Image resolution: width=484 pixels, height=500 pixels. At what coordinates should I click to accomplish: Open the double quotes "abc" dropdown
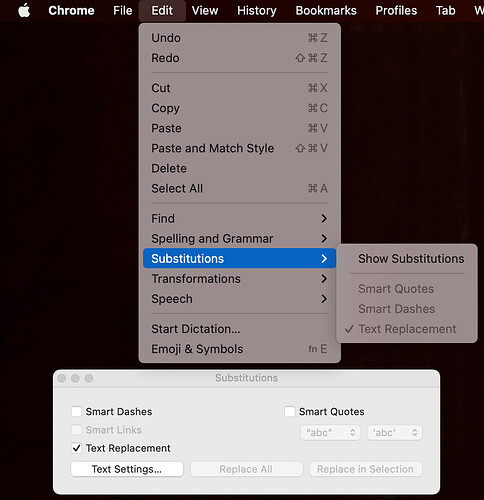[x=330, y=433]
